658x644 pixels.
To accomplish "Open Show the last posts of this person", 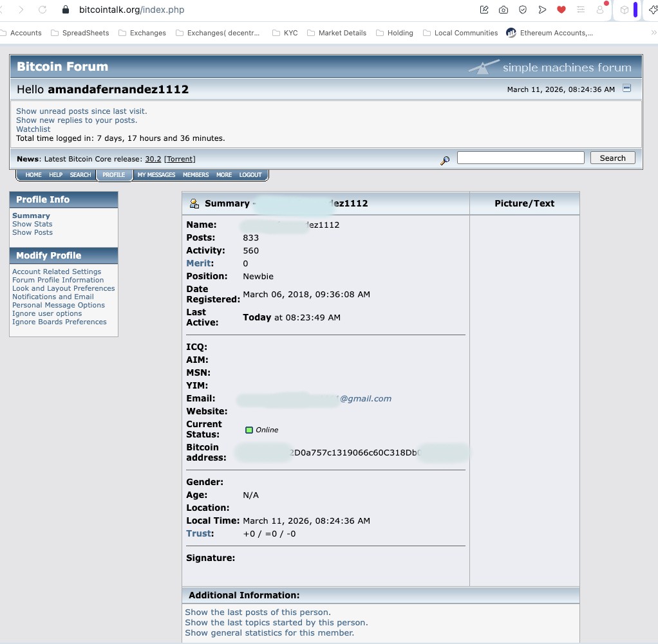I will [258, 612].
